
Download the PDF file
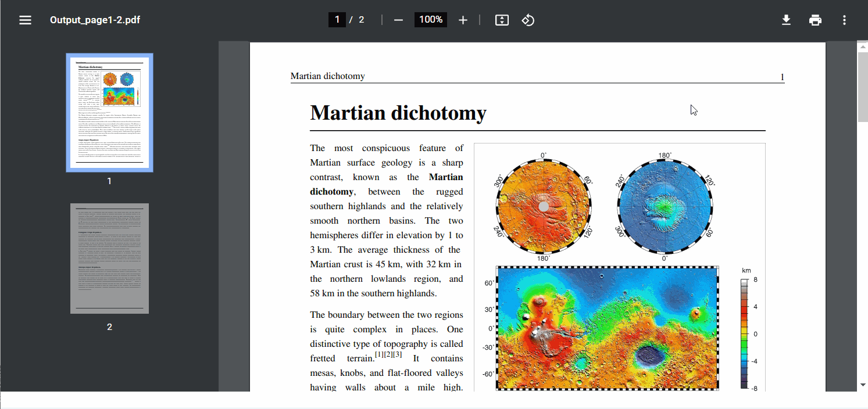pos(786,20)
